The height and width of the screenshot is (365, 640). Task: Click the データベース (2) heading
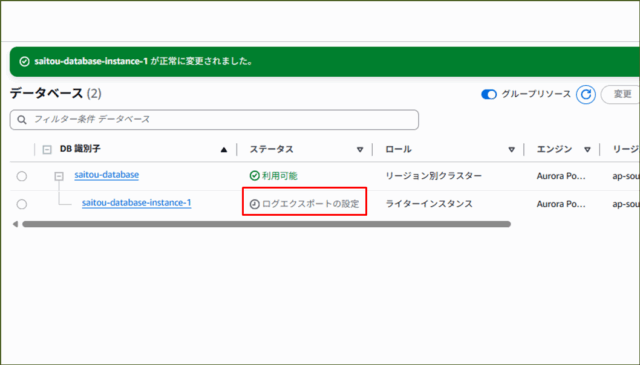(56, 93)
